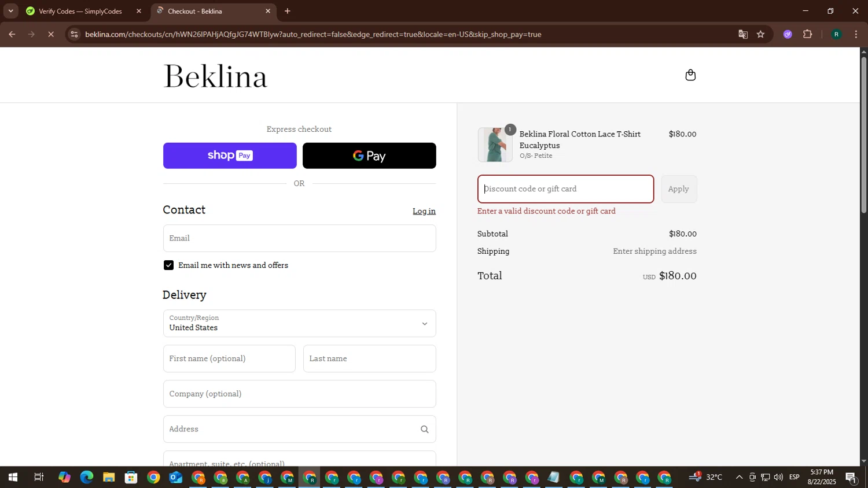This screenshot has width=868, height=488.
Task: Uncheck Email me with news and offers
Action: click(168, 265)
